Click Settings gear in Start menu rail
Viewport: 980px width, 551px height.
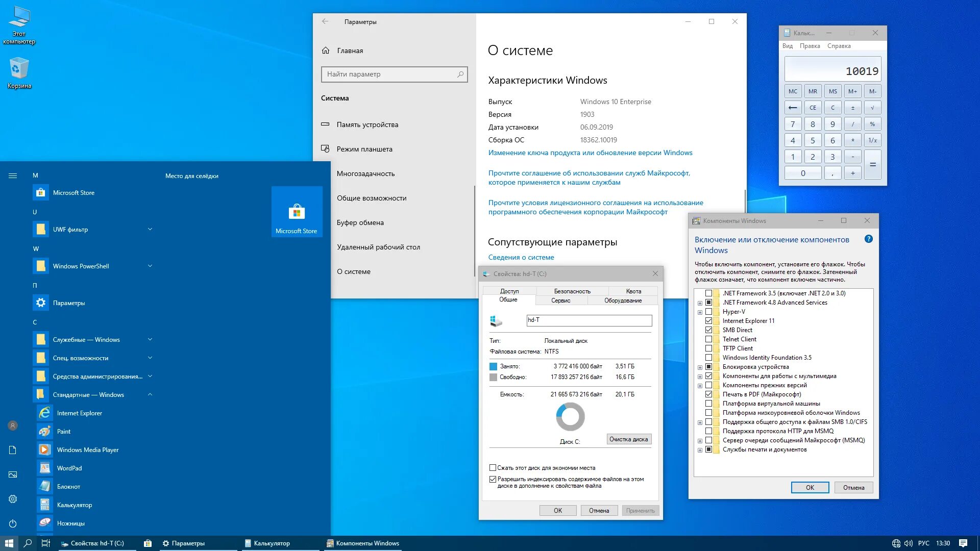tap(13, 499)
